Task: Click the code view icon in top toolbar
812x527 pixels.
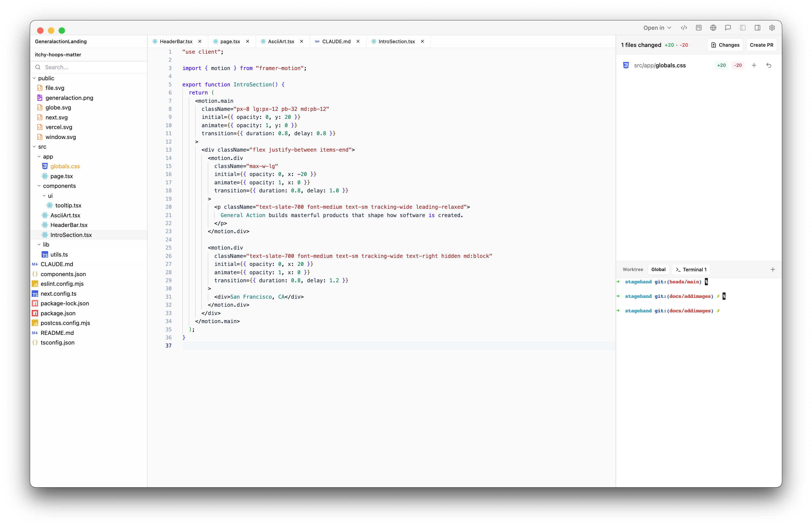Action: coord(684,28)
